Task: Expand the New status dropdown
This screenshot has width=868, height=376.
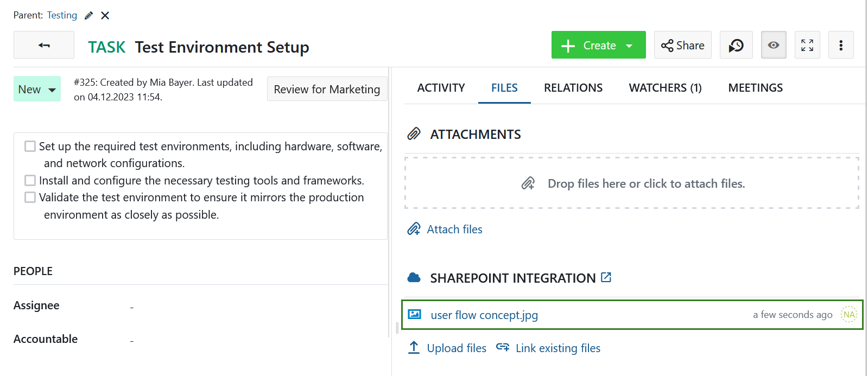Action: click(37, 90)
